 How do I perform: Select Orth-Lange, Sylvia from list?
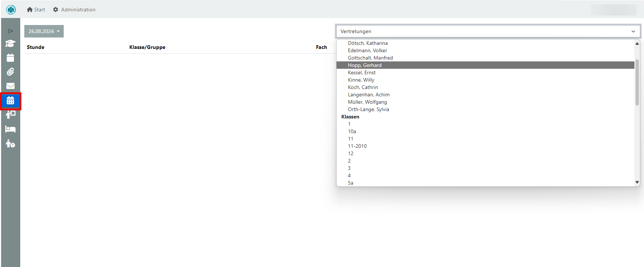coord(485,109)
